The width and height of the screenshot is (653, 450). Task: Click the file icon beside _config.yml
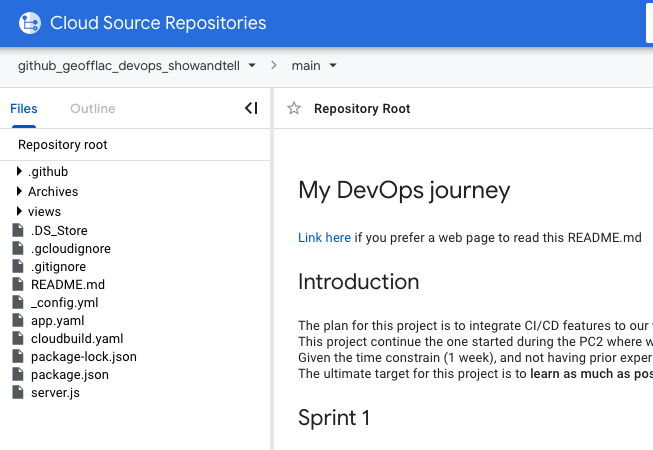tap(18, 302)
